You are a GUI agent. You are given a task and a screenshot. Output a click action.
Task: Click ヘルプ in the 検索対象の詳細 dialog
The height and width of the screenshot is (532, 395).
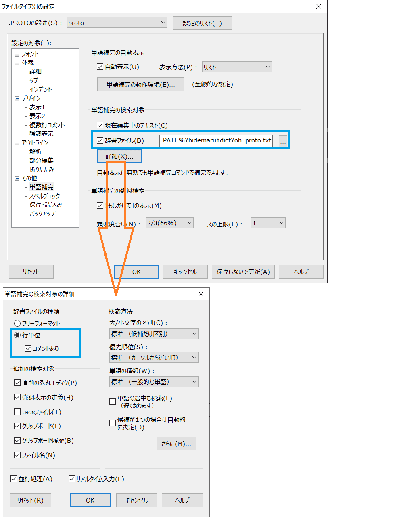click(182, 500)
